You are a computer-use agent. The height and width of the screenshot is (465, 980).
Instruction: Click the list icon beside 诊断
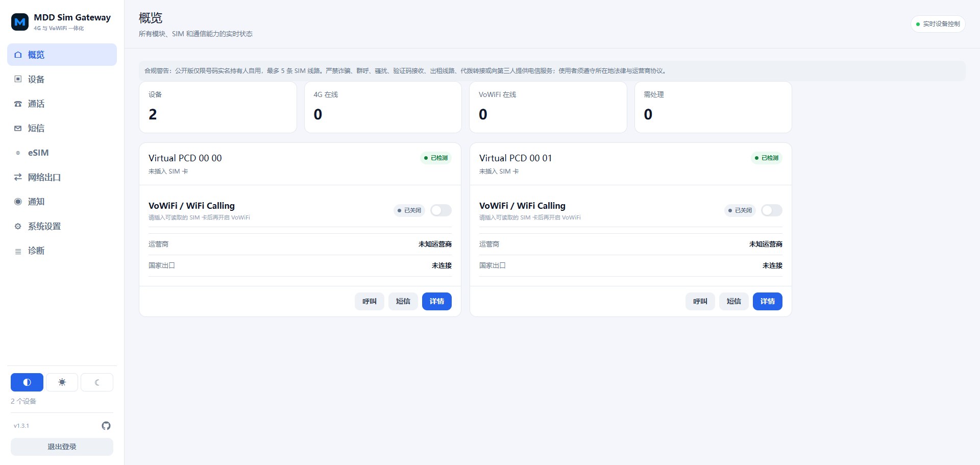pos(18,251)
